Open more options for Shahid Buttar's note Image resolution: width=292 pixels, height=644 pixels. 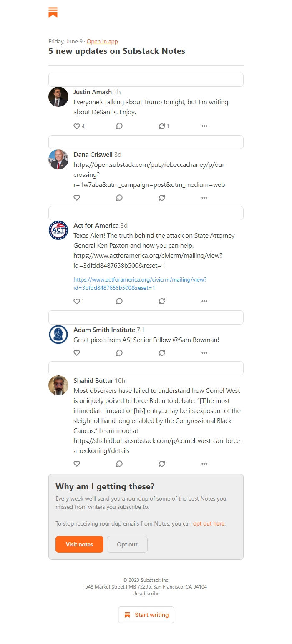(x=204, y=463)
